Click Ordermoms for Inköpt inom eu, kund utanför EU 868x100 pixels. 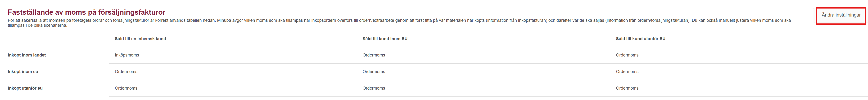627,72
